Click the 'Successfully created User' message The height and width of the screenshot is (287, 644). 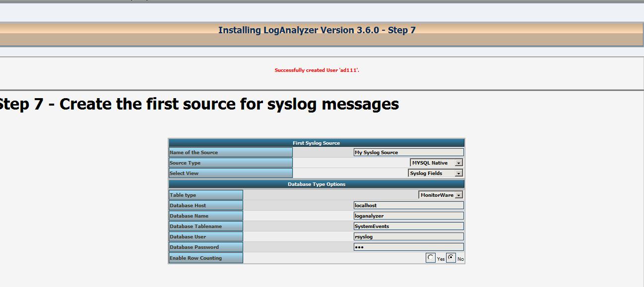point(317,70)
